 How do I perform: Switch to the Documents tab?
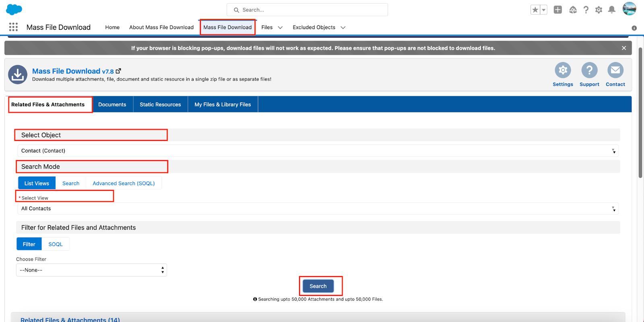click(x=112, y=105)
